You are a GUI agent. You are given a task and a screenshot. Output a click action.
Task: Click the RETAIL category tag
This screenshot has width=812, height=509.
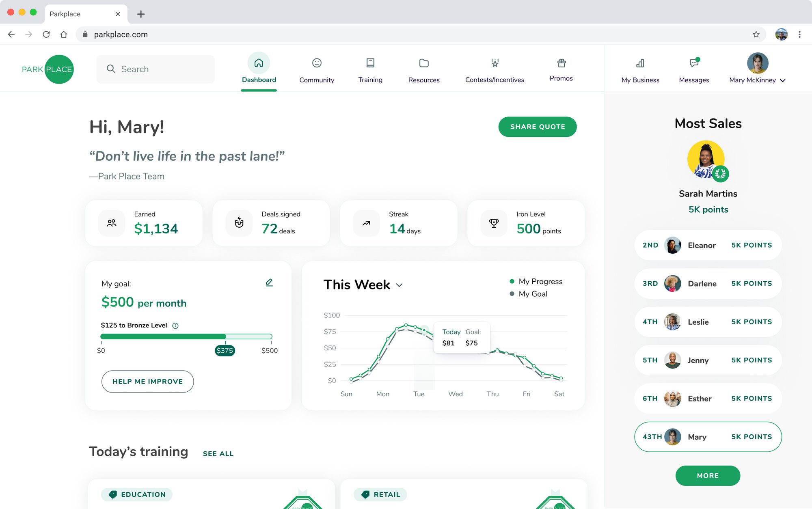click(380, 494)
